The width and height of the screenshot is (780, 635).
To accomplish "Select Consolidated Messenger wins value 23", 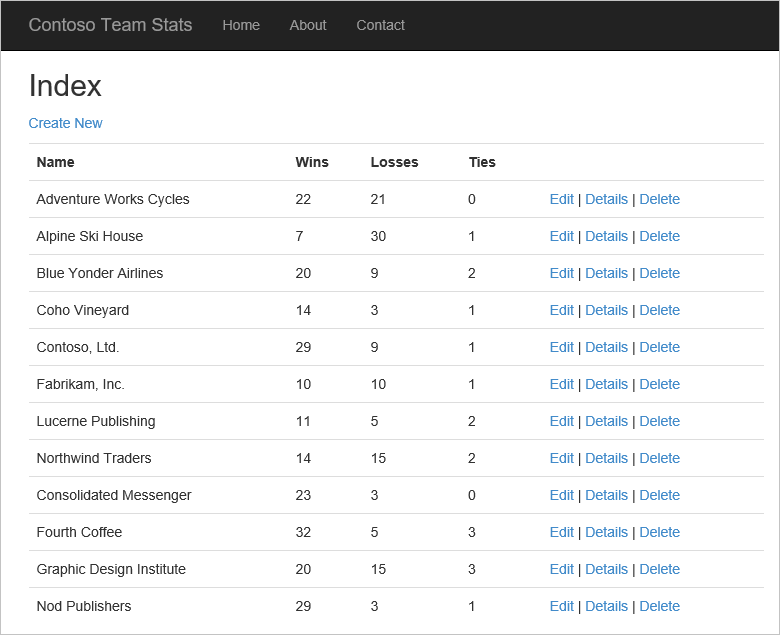I will pos(303,495).
